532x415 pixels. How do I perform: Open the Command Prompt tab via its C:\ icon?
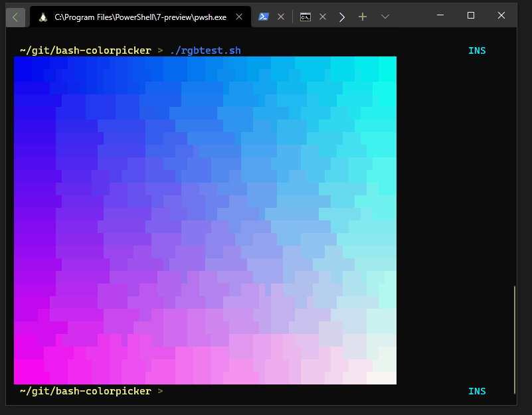(x=305, y=17)
